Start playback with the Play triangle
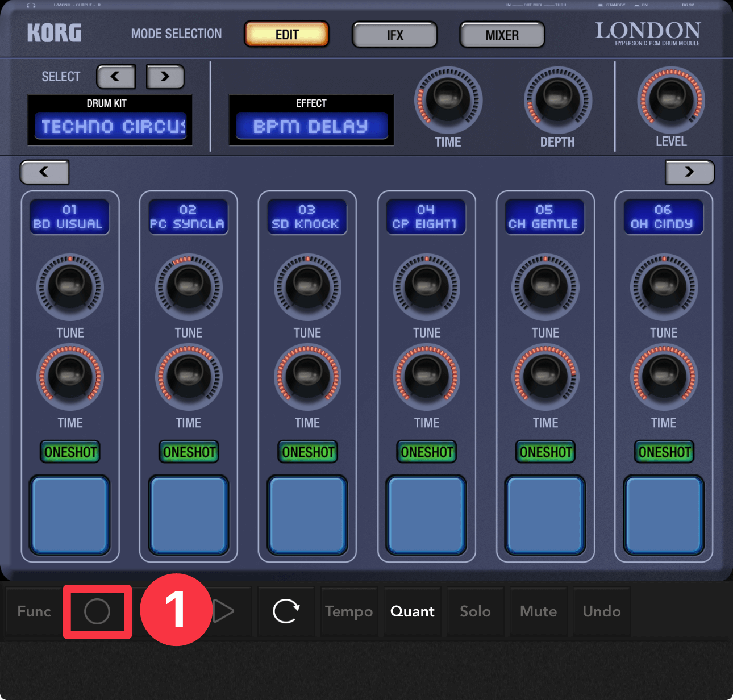733x700 pixels. click(x=224, y=611)
